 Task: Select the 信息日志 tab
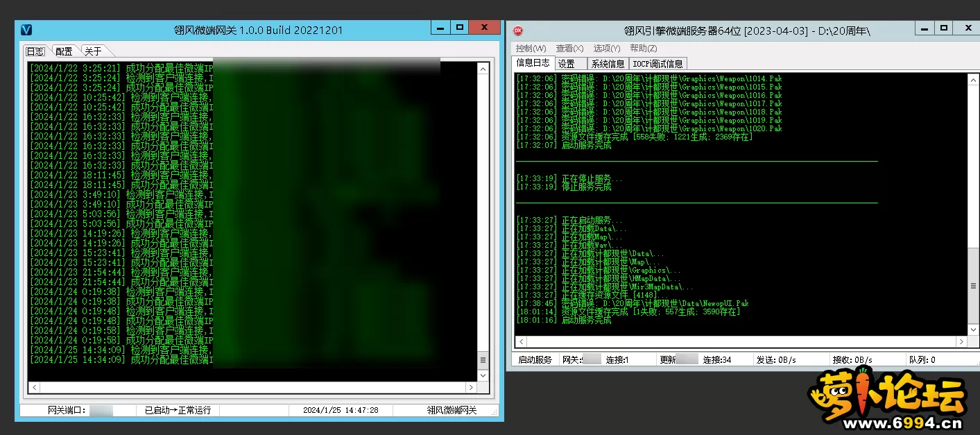point(533,62)
